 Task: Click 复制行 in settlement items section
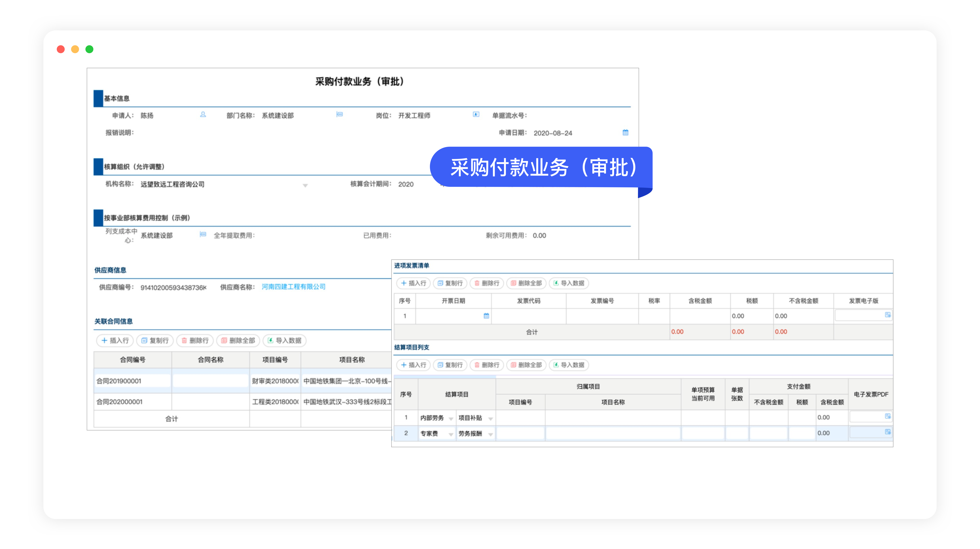[x=450, y=365]
